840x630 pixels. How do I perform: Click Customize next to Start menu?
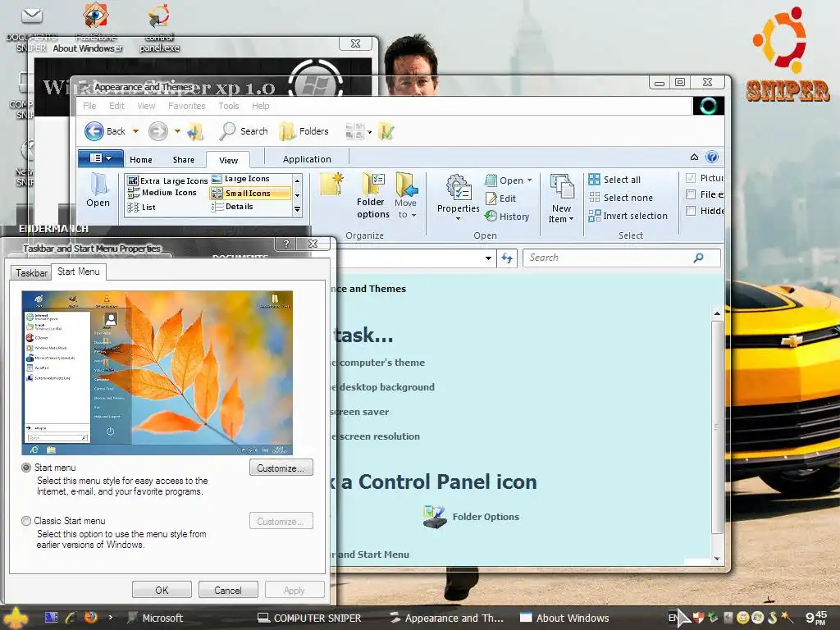tap(281, 468)
